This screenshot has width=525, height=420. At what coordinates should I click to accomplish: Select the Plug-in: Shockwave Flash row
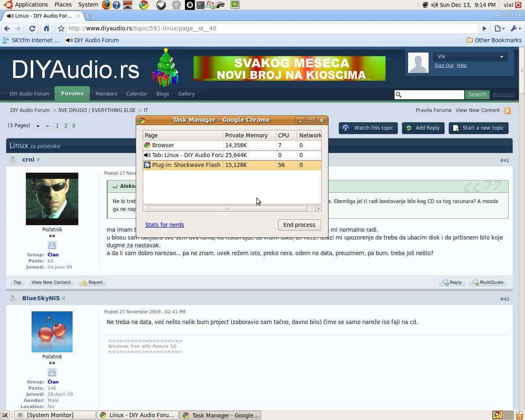(x=232, y=165)
